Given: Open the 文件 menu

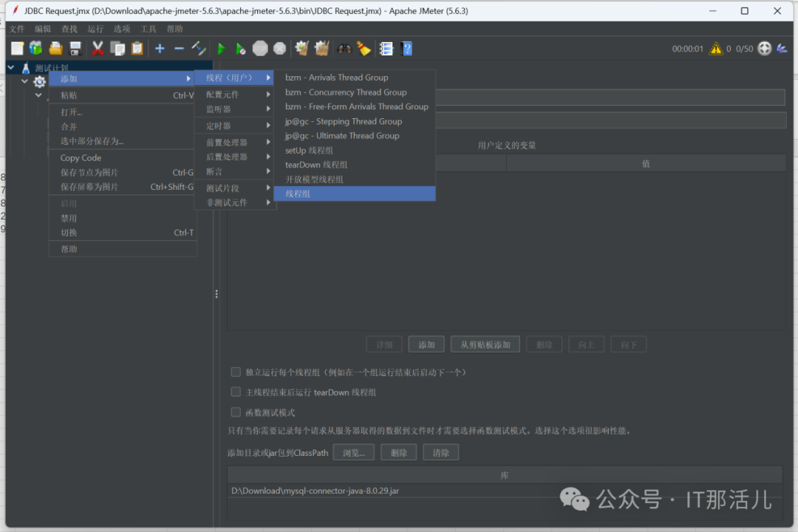Looking at the screenshot, I should pos(17,29).
